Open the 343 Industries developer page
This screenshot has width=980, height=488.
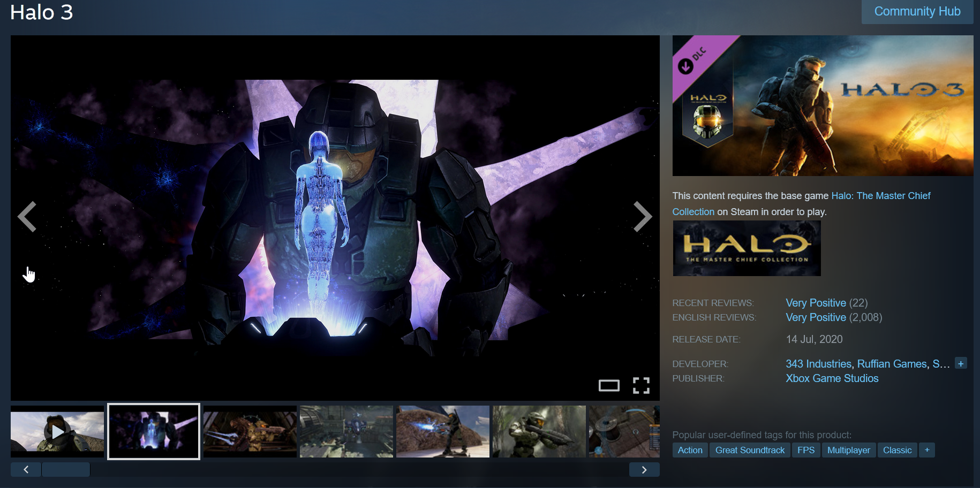point(818,364)
